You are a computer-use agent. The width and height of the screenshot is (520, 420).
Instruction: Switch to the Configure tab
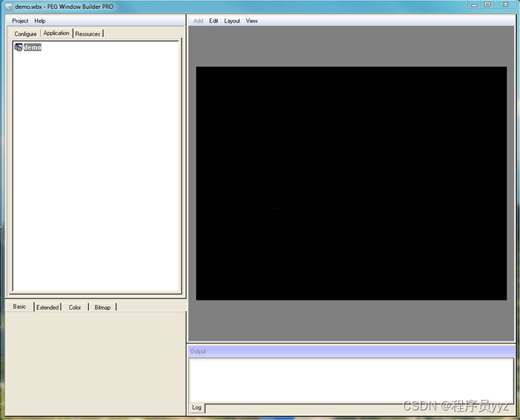[25, 34]
